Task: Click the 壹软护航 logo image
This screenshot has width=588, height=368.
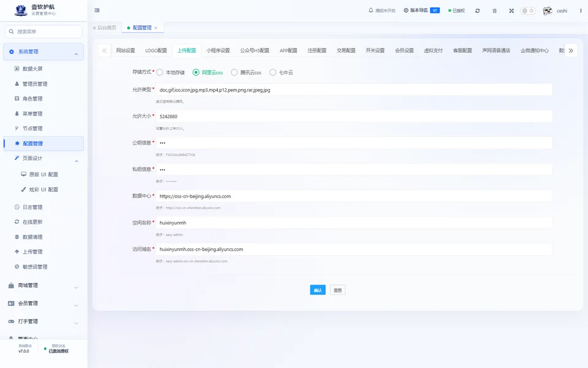Action: tap(21, 10)
